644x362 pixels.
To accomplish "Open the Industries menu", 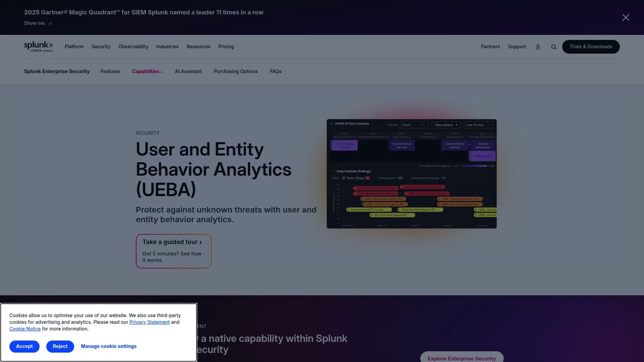I will [x=167, y=47].
